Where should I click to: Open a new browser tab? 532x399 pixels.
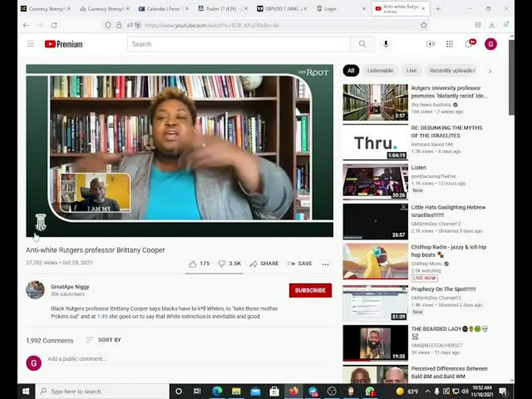438,8
